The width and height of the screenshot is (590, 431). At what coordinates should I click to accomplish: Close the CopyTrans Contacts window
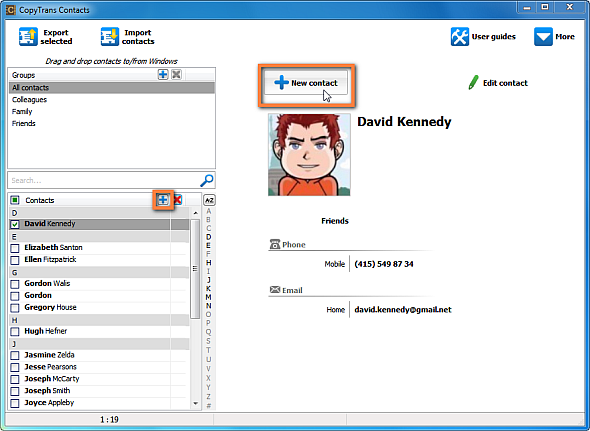click(570, 7)
